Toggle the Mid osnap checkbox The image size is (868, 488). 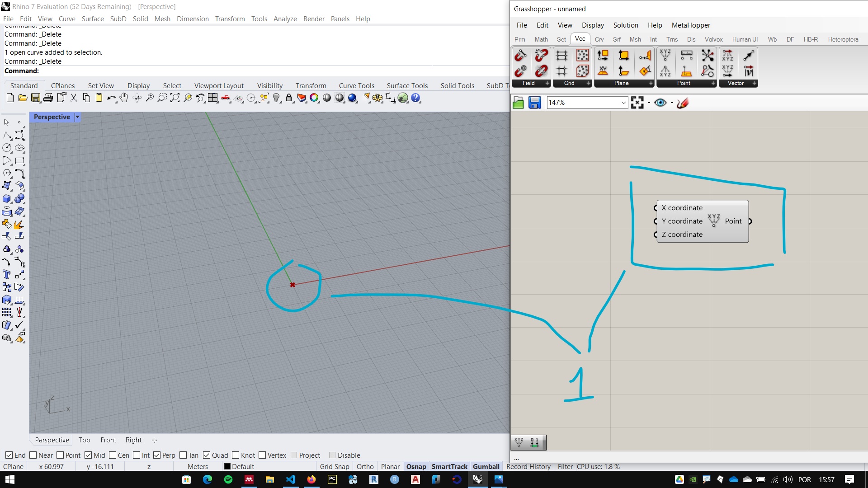coord(88,455)
